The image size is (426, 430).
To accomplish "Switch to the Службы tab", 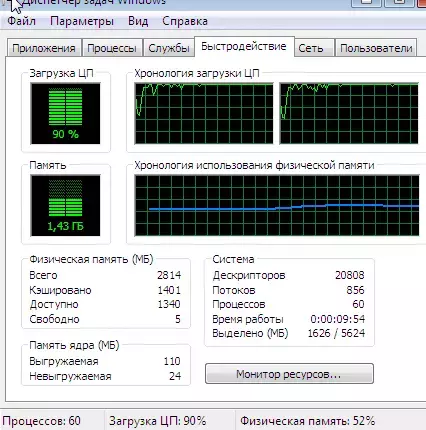I will [x=169, y=48].
